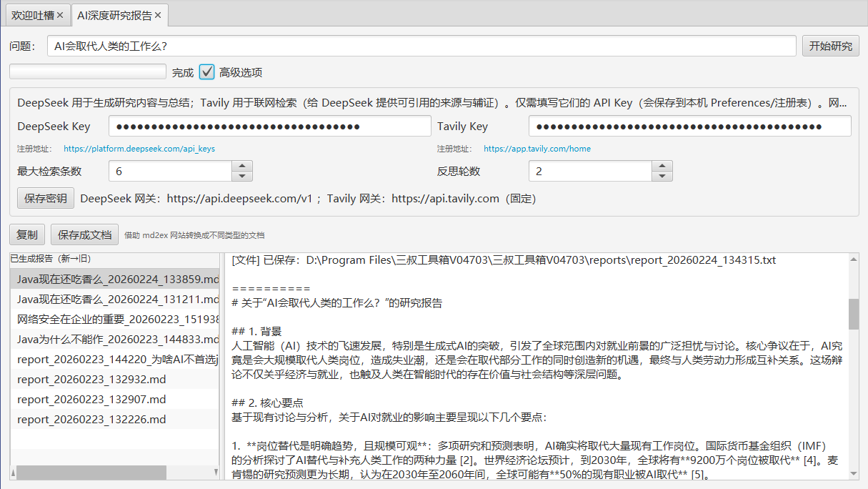This screenshot has height=489, width=868.
Task: Click the report list horizontal scrollbar
Action: 91,473
